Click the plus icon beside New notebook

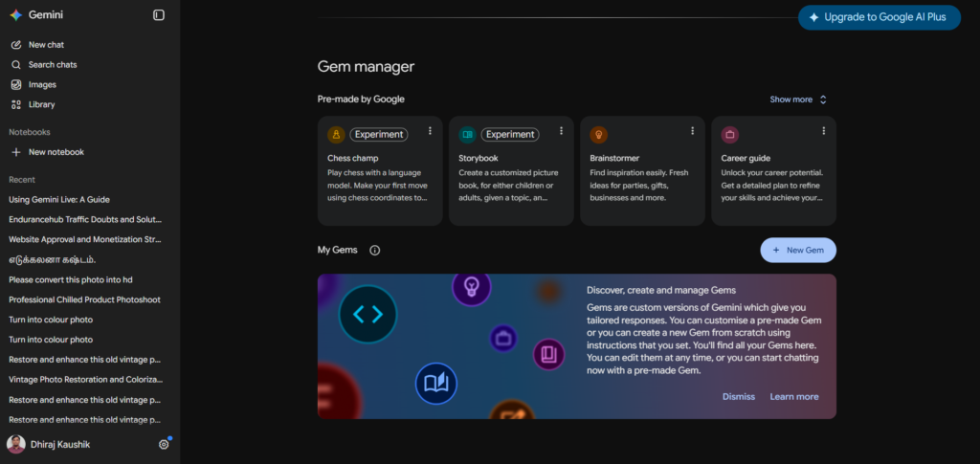pos(16,152)
